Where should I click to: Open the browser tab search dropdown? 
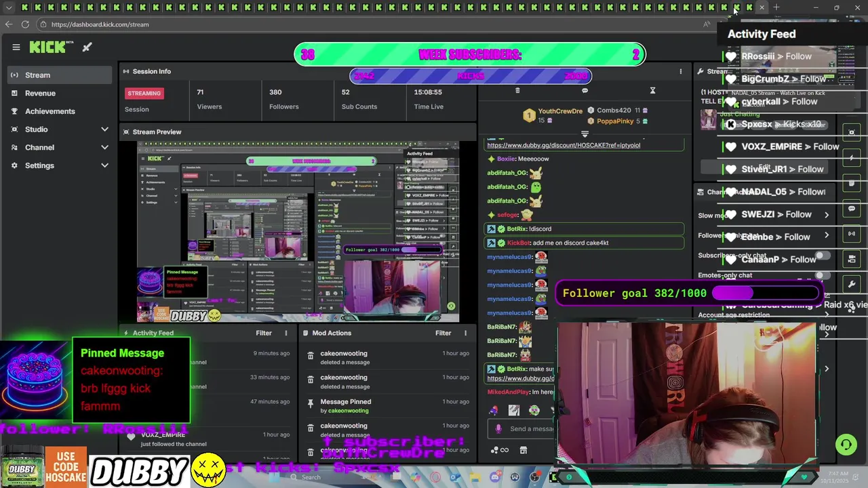[9, 7]
